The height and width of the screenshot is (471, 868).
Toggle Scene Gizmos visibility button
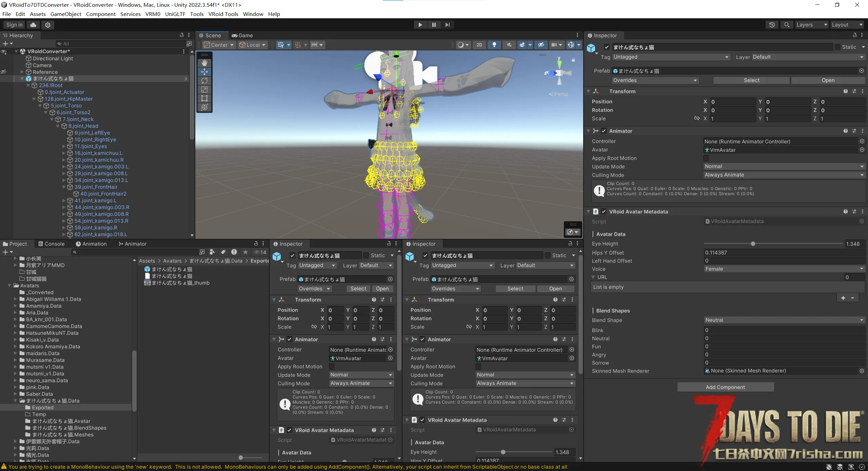point(571,45)
